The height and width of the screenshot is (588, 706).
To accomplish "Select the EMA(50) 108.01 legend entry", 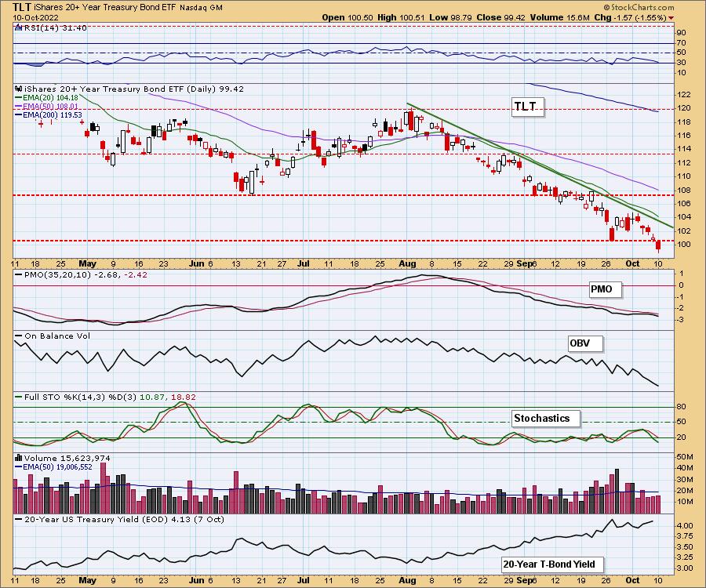I will pos(47,106).
